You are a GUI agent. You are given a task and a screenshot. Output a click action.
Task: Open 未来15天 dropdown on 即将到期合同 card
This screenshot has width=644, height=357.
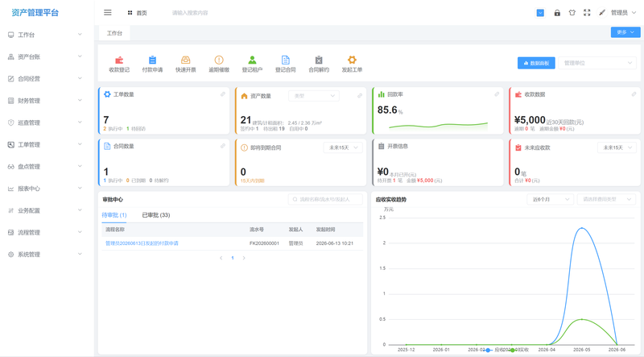tap(343, 147)
